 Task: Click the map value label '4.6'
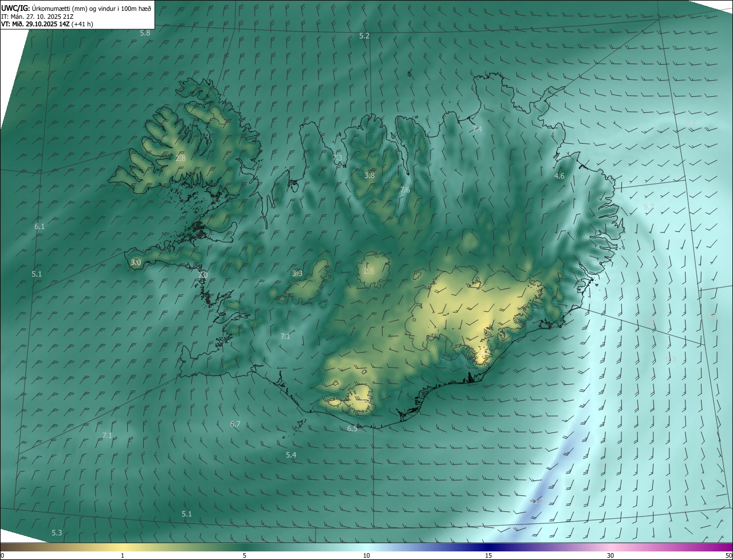559,176
